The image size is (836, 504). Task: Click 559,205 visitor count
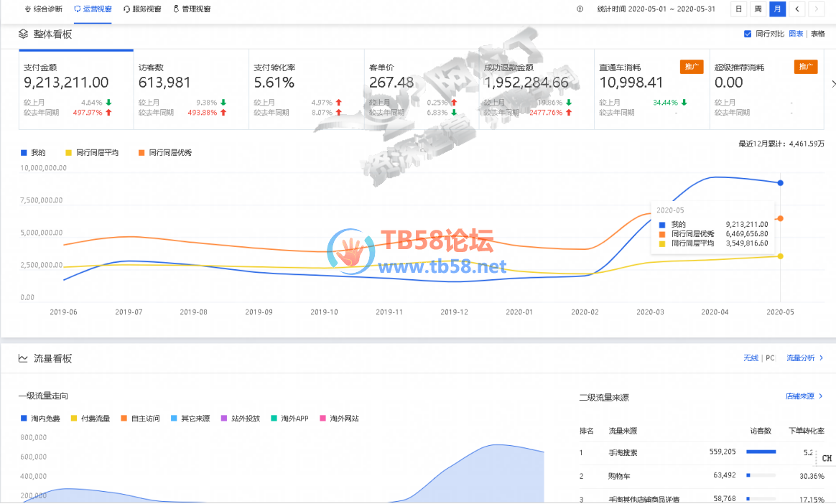click(x=723, y=452)
